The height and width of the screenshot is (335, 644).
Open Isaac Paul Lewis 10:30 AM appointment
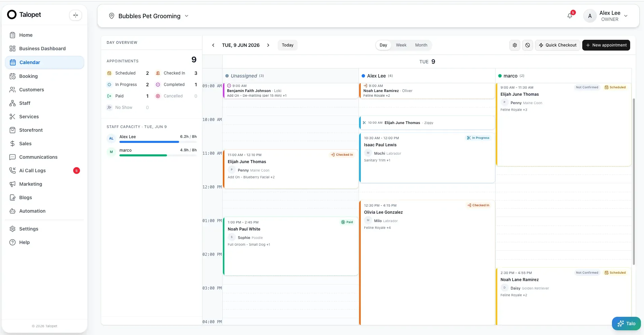pyautogui.click(x=427, y=158)
